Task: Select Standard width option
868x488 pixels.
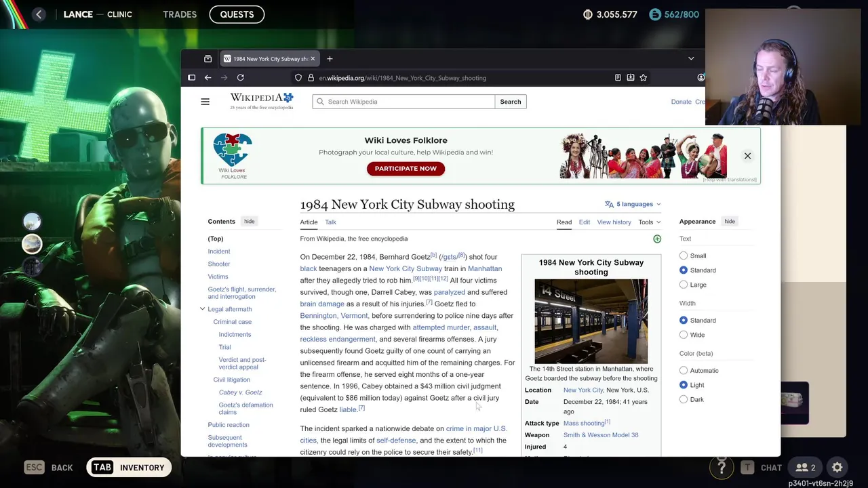Action: [x=684, y=321]
